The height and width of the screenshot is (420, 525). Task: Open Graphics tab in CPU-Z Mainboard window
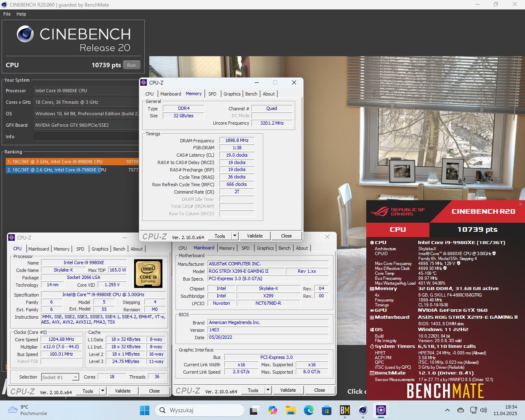[265, 248]
